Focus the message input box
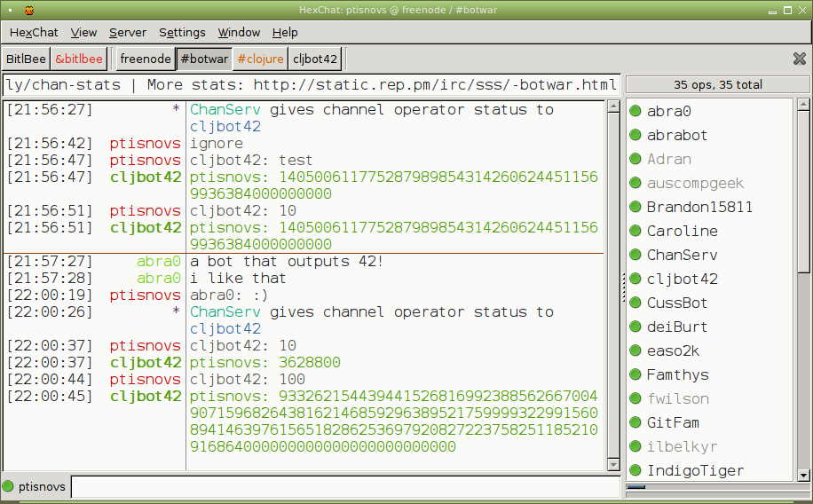This screenshot has height=504, width=813. [344, 486]
